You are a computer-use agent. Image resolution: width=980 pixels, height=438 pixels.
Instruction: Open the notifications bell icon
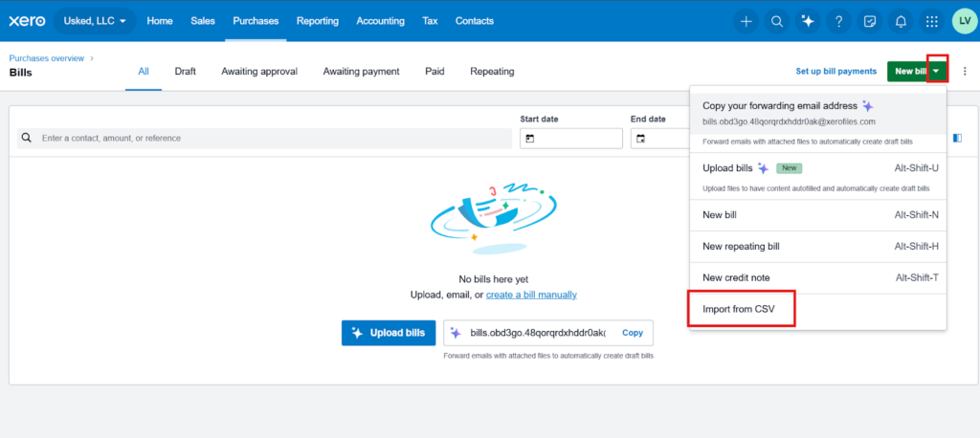(901, 21)
